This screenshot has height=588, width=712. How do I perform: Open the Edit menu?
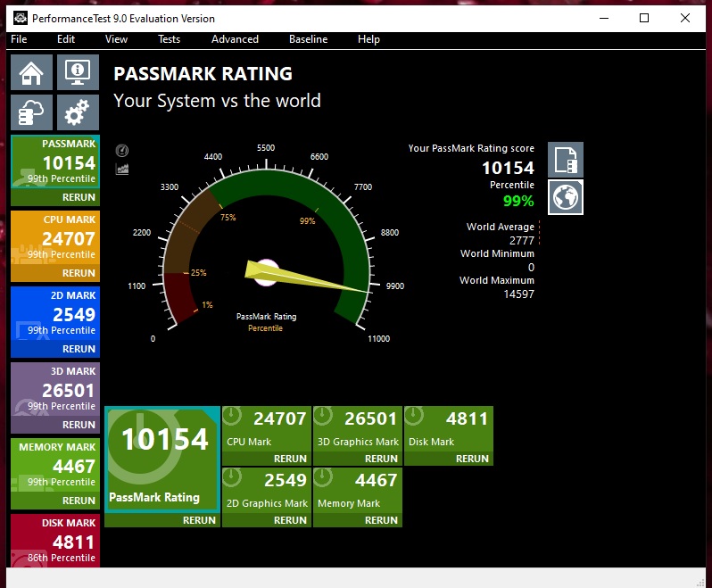point(66,39)
